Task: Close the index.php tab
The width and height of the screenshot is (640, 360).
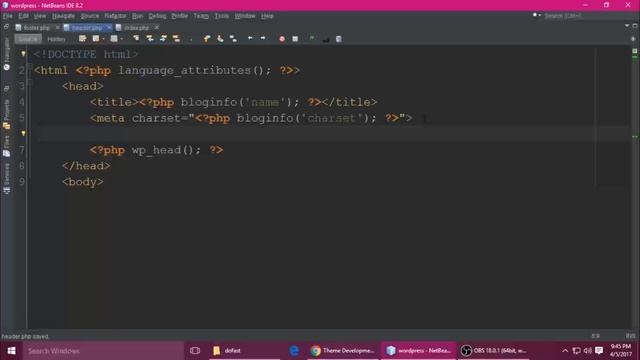Action: pos(157,27)
